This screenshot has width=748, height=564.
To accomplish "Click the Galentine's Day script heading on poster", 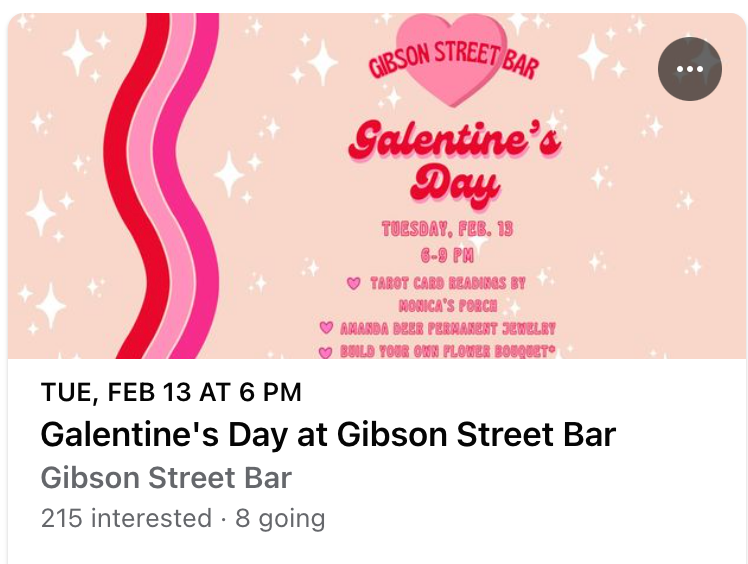I will (x=454, y=163).
